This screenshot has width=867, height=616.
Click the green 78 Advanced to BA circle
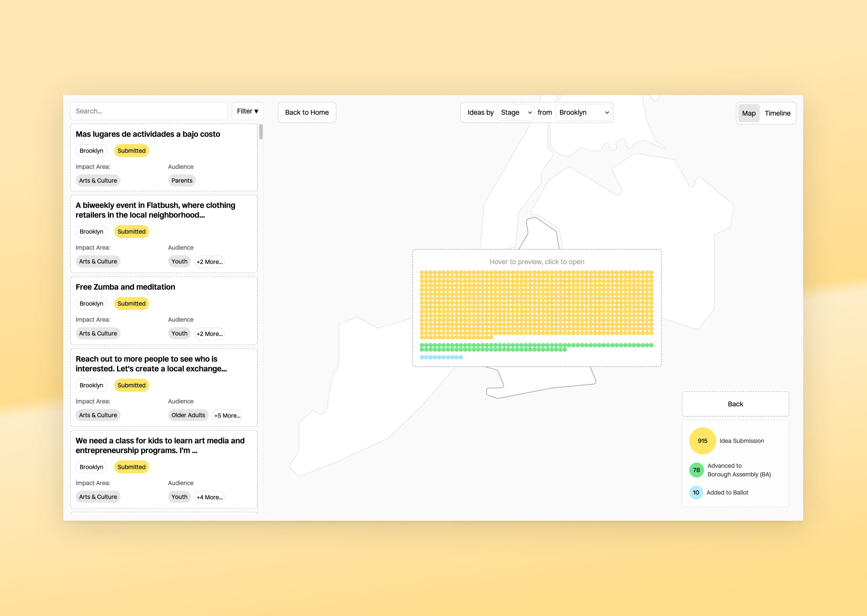pos(696,470)
